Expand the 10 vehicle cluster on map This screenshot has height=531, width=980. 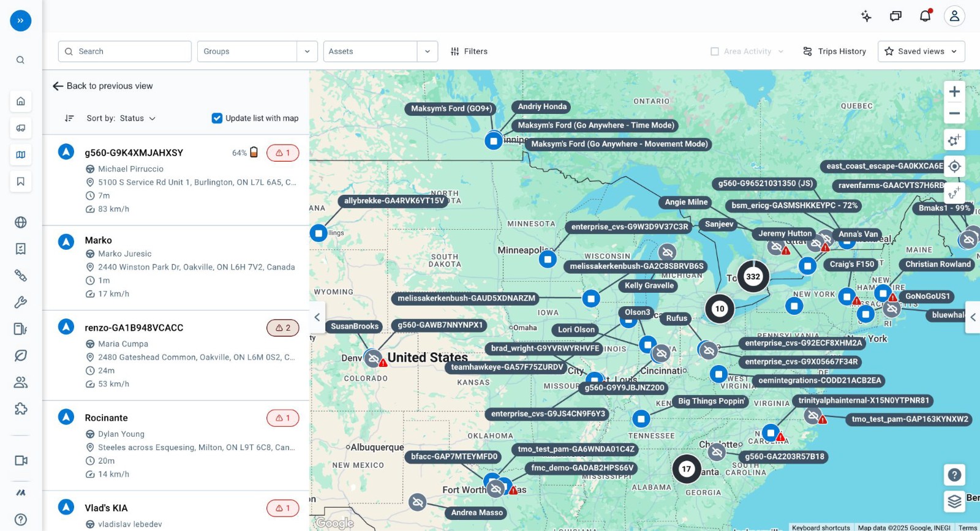pyautogui.click(x=720, y=309)
